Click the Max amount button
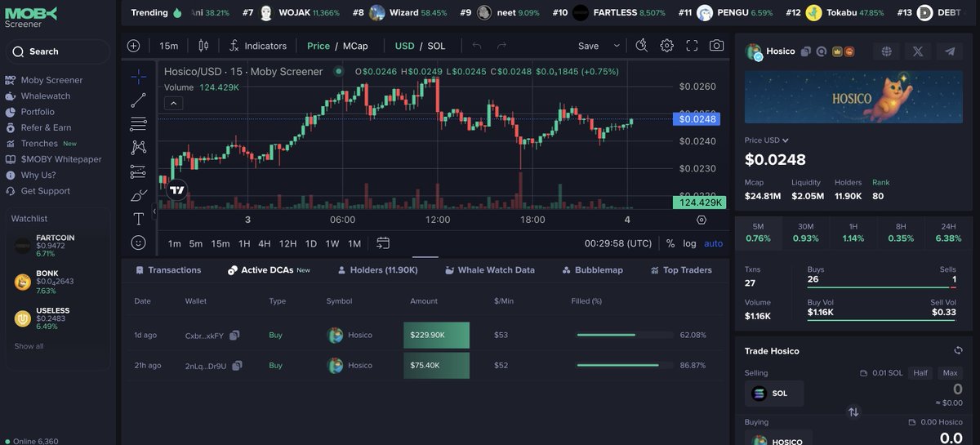The width and height of the screenshot is (980, 445). click(950, 373)
